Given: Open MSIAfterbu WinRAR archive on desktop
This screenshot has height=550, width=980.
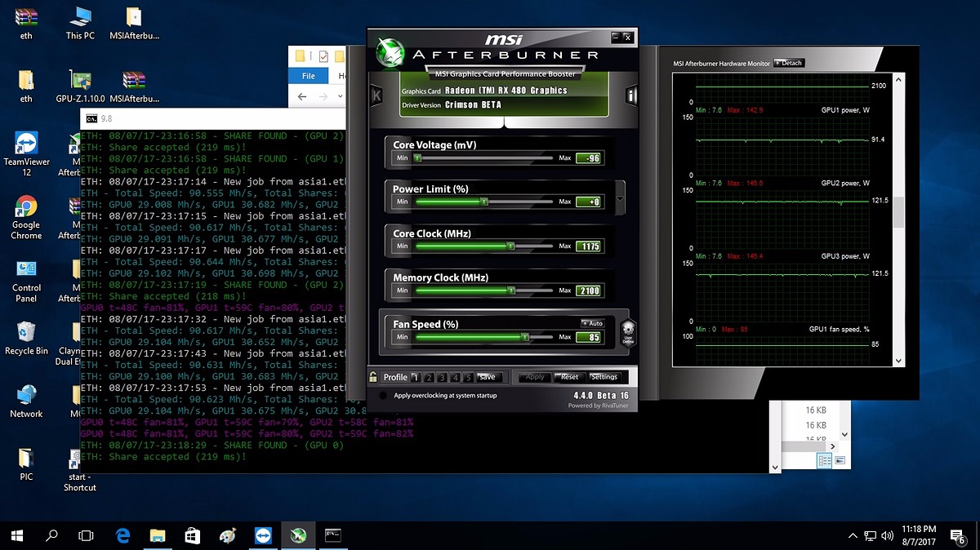Looking at the screenshot, I should coord(134,86).
